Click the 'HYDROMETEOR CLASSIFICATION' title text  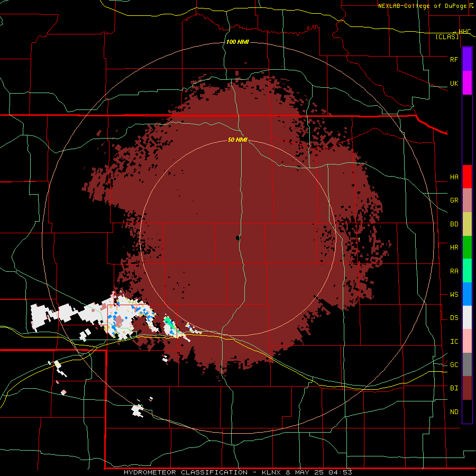pyautogui.click(x=186, y=472)
